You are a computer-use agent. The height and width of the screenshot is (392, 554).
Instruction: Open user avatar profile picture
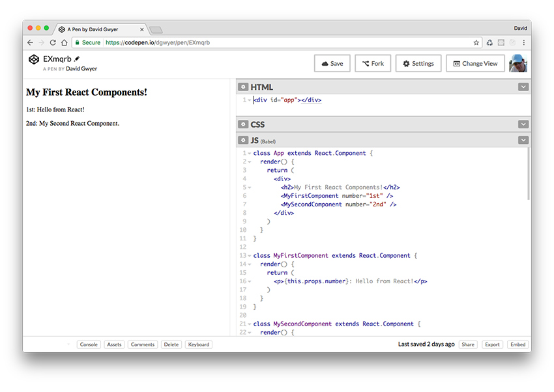tap(518, 63)
